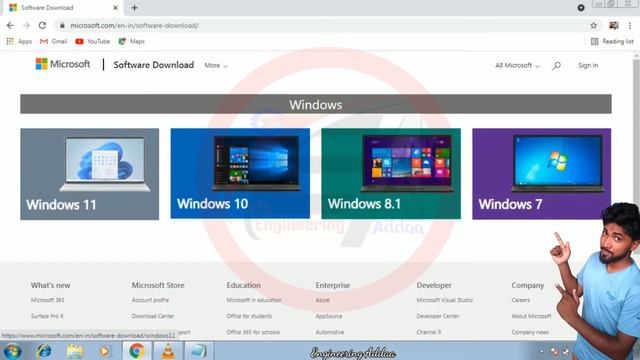
Task: Open the Windows 7 download tile
Action: click(542, 174)
